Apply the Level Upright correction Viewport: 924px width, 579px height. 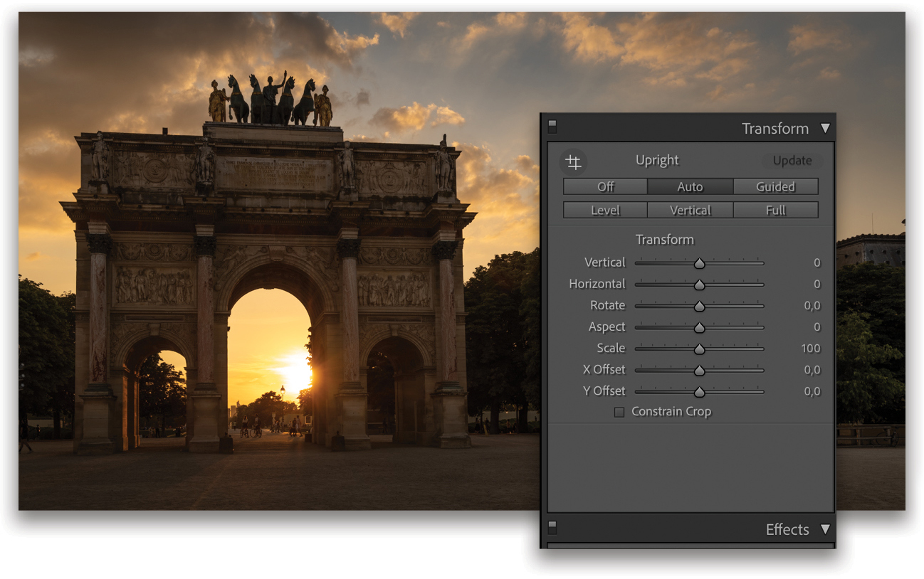(604, 210)
